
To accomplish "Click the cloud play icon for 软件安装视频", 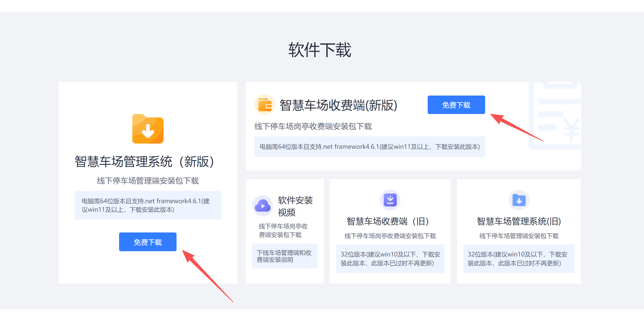I will point(262,206).
